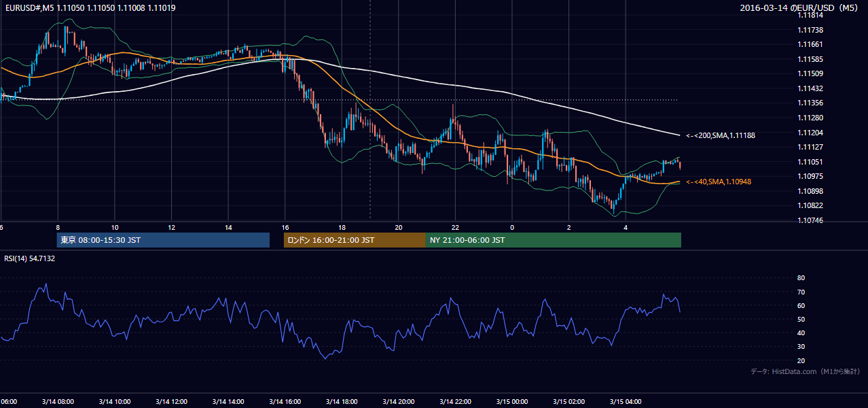The image size is (868, 408).
Task: Click price level 1.11509 on axis
Action: (811, 73)
